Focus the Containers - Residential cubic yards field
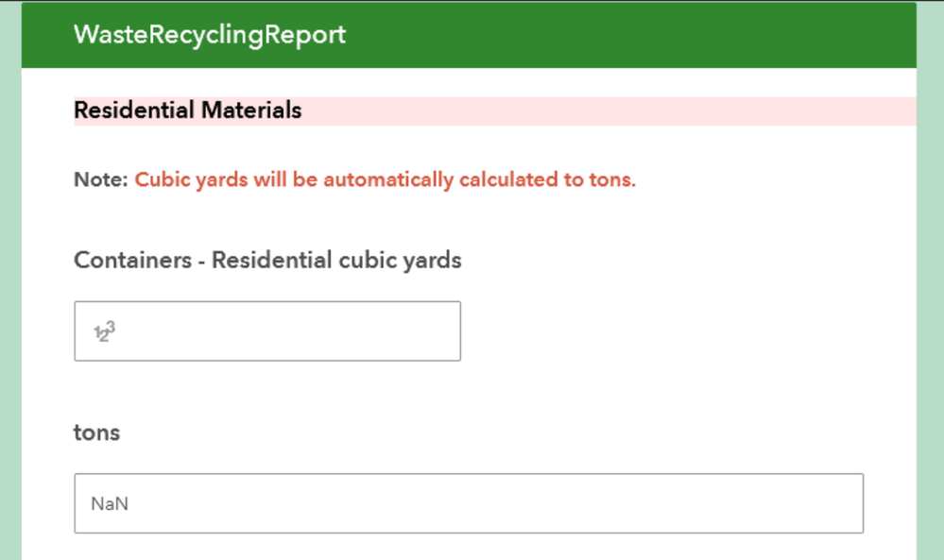Viewport: 944px width, 560px height. tap(283, 331)
